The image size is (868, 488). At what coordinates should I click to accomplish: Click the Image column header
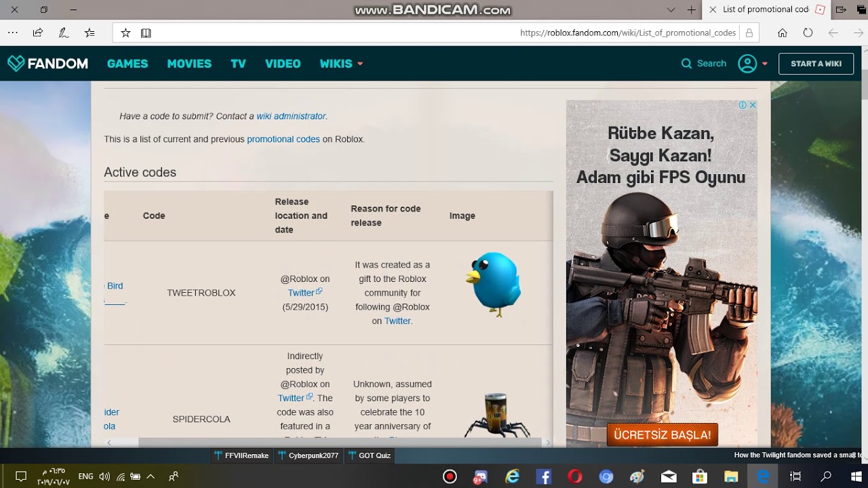462,216
